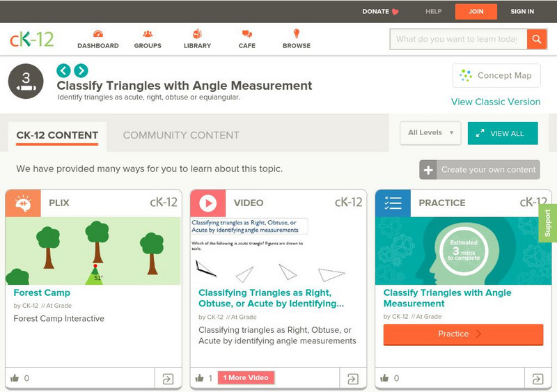Click share icon on Video card
Image resolution: width=557 pixels, height=392 pixels.
point(353,379)
